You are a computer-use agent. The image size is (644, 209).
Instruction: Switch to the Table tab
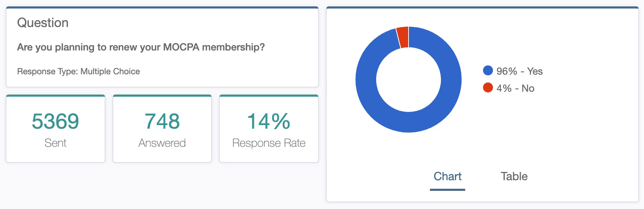coord(514,176)
